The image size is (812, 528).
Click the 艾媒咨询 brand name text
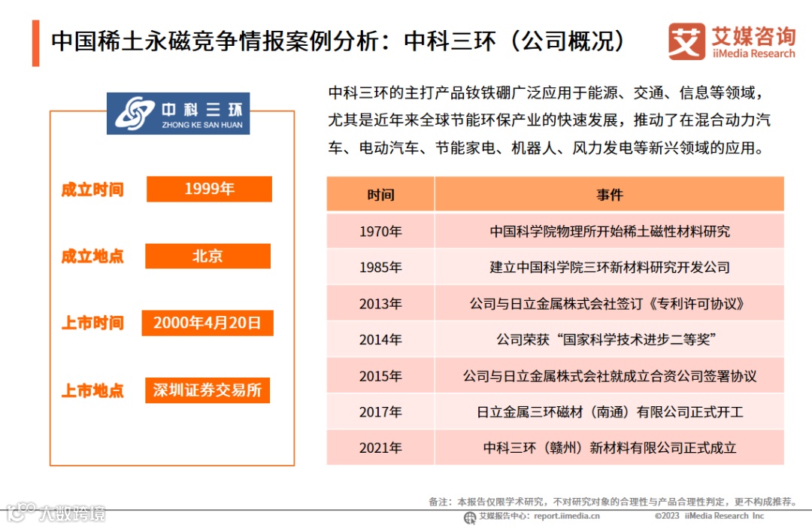click(x=753, y=36)
